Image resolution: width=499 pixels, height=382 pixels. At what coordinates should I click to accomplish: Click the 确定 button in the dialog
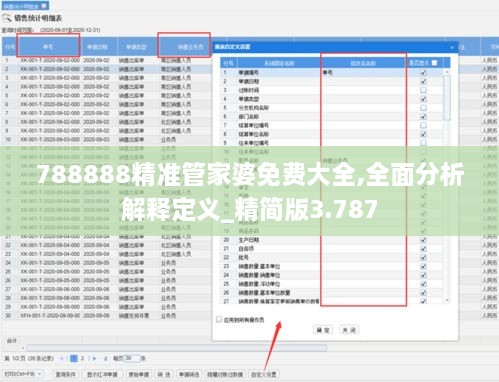click(x=323, y=330)
